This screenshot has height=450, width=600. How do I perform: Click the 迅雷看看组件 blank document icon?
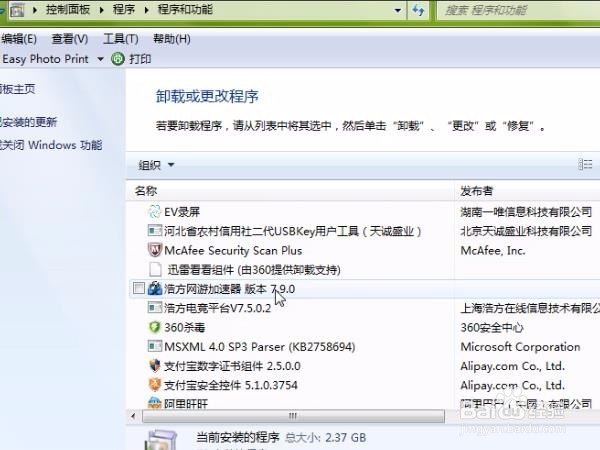click(155, 269)
